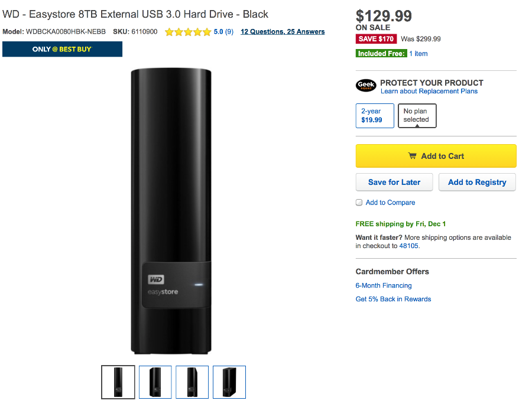Click the 48105 zip code link
The height and width of the screenshot is (407, 532).
click(408, 246)
